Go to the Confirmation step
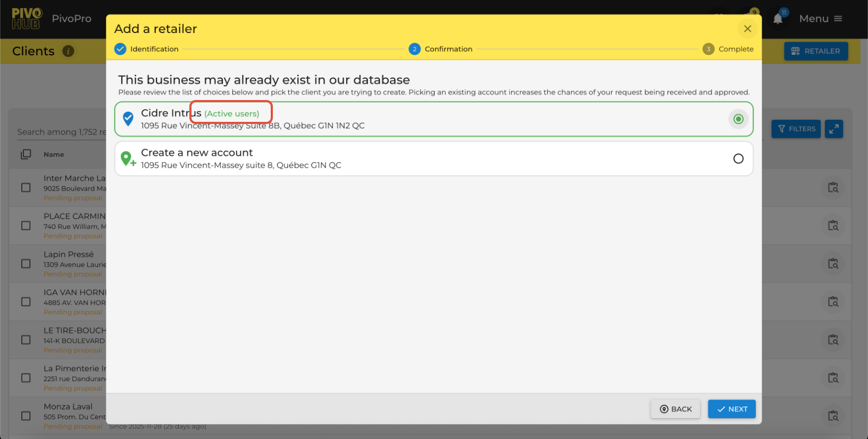 pos(440,49)
